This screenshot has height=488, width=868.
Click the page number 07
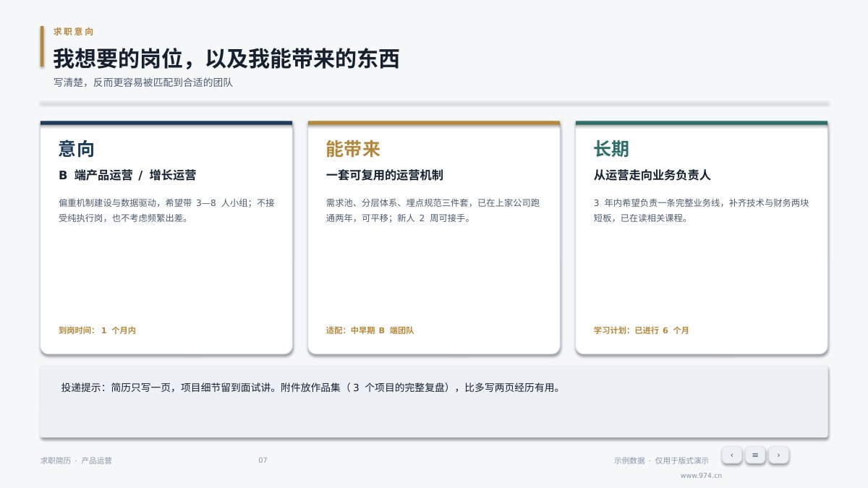pos(263,461)
